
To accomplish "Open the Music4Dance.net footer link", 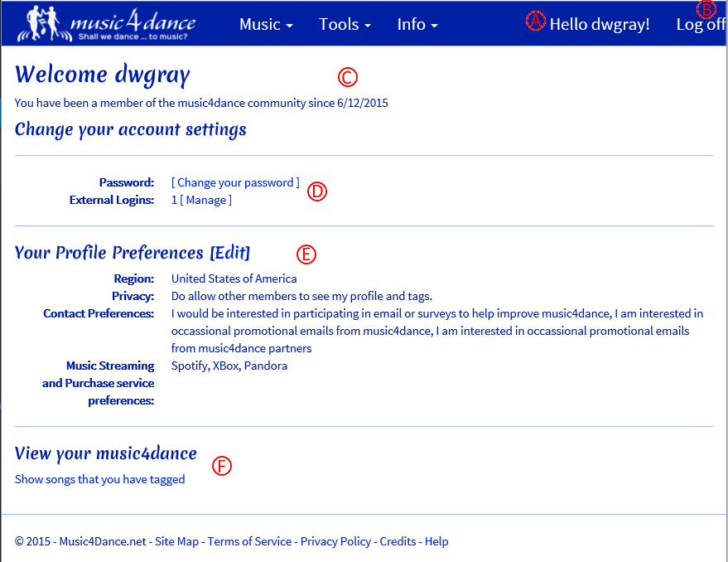I will point(102,541).
